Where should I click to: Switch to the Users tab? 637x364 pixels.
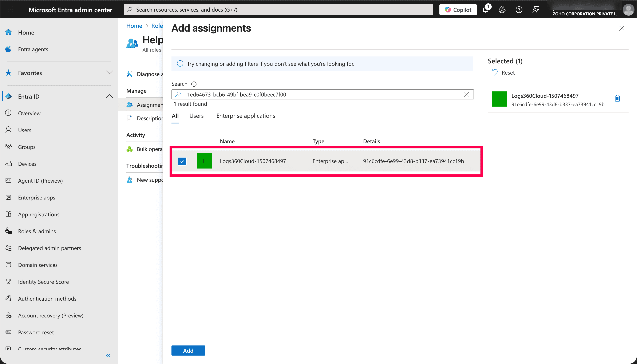197,116
